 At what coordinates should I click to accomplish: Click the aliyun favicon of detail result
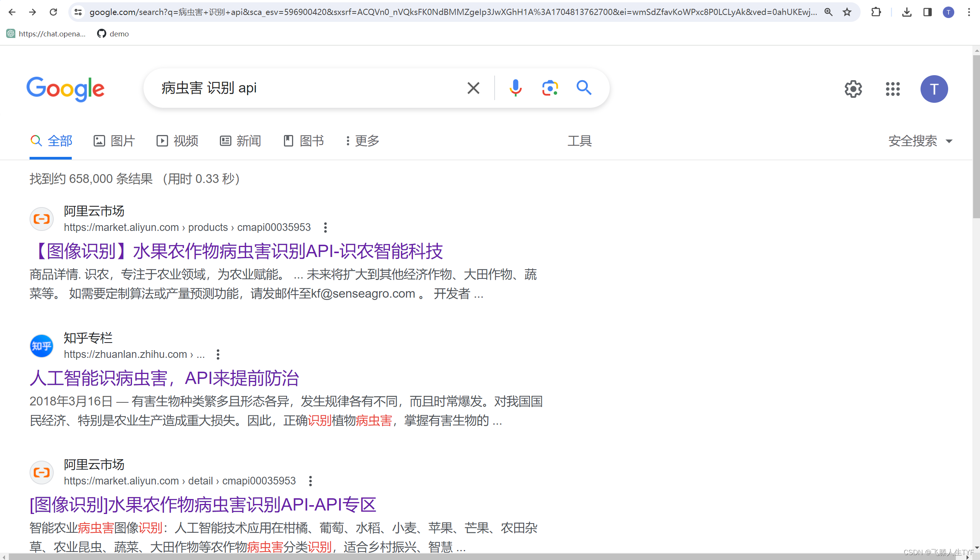coord(41,473)
